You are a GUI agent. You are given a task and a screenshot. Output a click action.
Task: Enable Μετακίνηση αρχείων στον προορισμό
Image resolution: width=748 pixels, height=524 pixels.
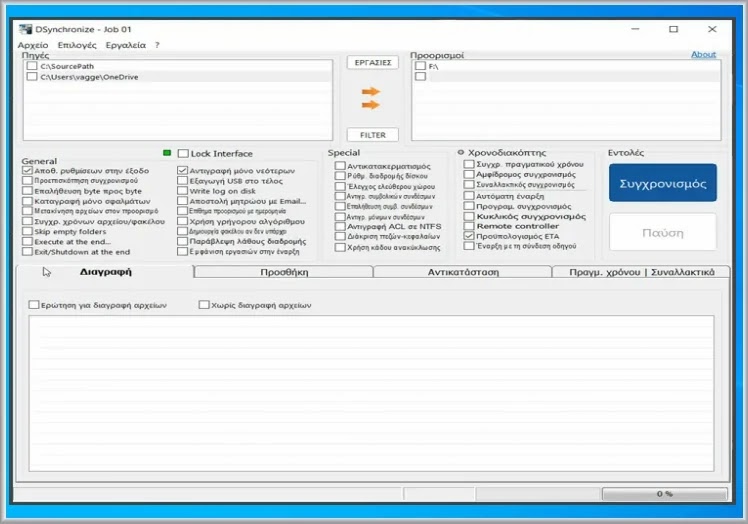click(27, 211)
